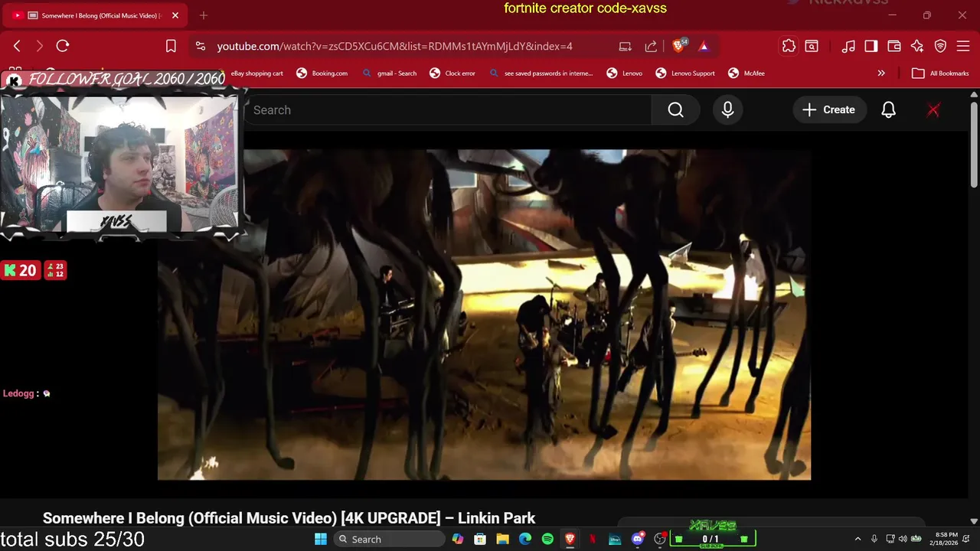Open Lenovo bookmark
Viewport: 980px width, 551px height.
pos(625,73)
